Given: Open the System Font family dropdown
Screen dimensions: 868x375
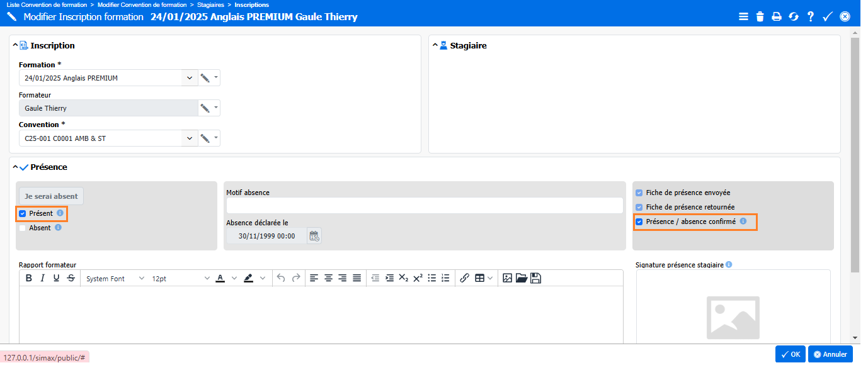Looking at the screenshot, I should pyautogui.click(x=115, y=278).
